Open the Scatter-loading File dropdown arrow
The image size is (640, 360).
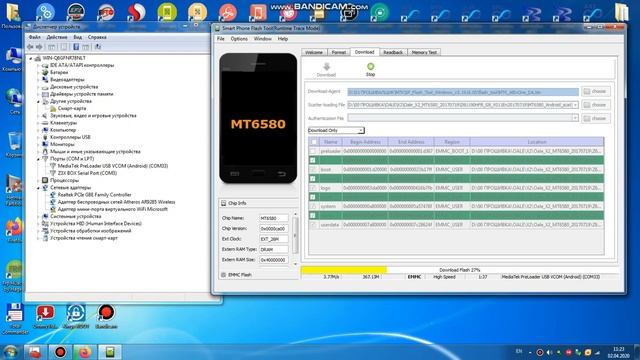click(x=575, y=105)
